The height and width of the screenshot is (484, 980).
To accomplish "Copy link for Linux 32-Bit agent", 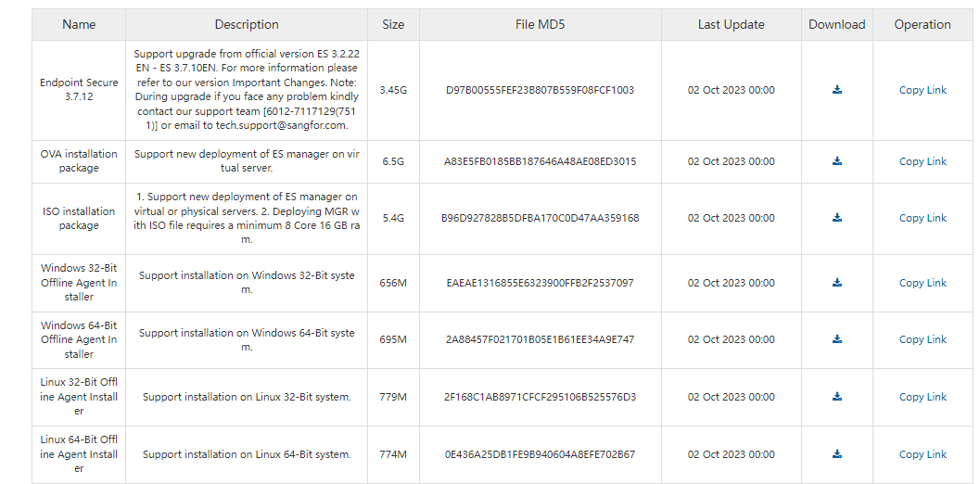I will click(923, 397).
